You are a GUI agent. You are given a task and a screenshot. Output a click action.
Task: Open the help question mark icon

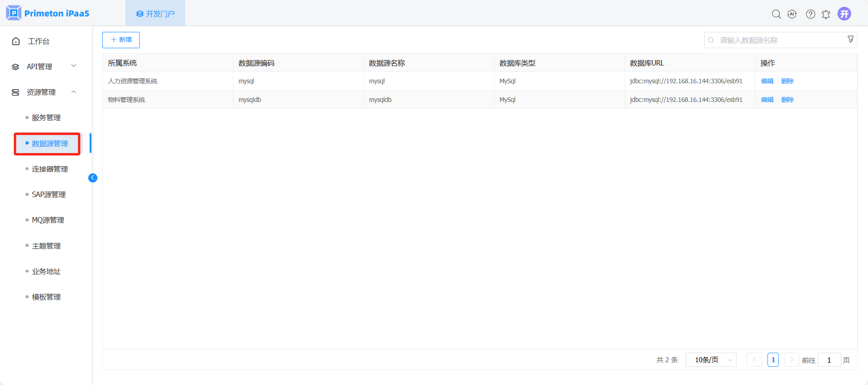(x=810, y=14)
